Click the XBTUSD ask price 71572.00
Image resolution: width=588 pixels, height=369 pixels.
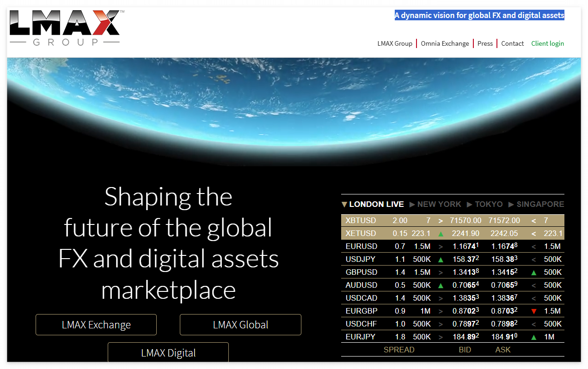[504, 220]
